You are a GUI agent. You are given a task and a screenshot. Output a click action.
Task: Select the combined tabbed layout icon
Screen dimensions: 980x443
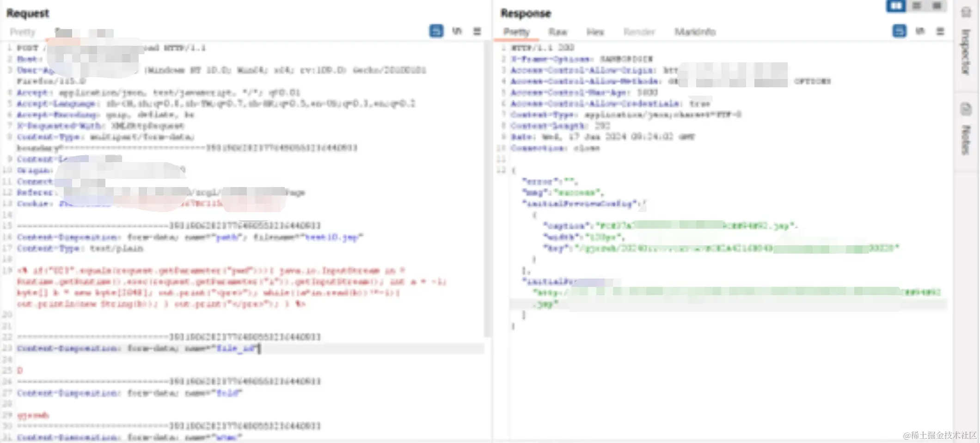point(937,6)
